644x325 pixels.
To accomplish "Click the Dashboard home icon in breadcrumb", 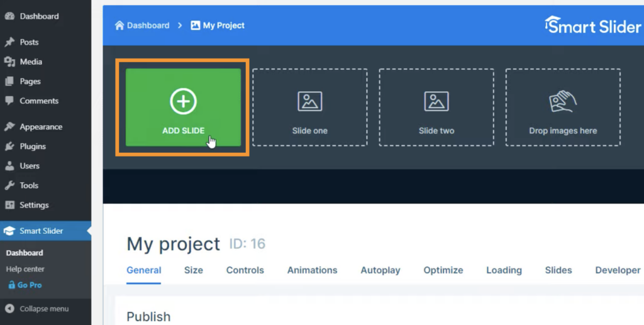I will point(119,26).
